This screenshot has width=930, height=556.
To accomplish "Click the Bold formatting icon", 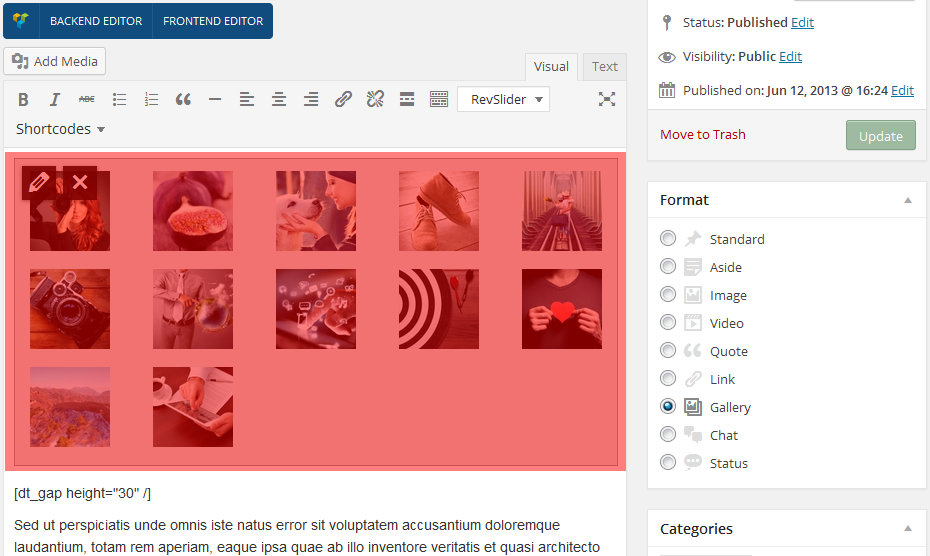I will coord(24,99).
